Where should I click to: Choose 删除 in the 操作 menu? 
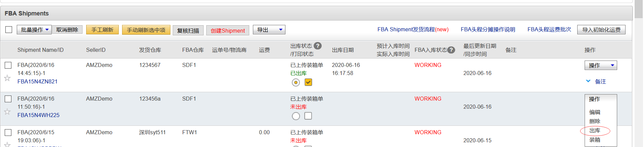tap(595, 121)
